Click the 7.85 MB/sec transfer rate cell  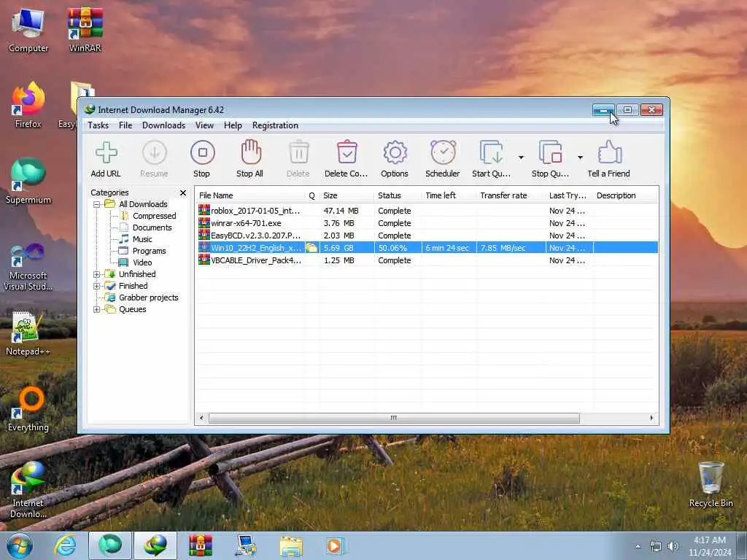coord(511,248)
